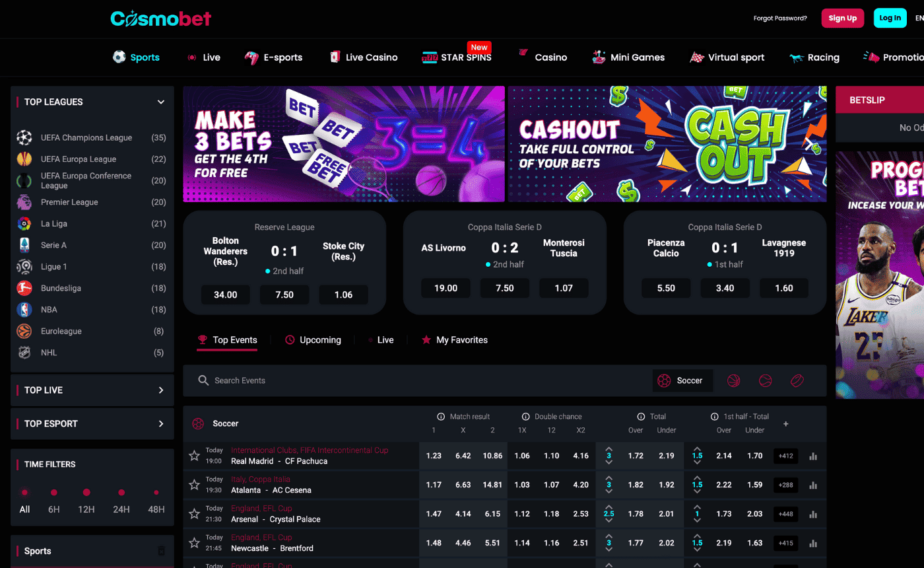
Task: Raise the Total line in Real Madrid row
Action: [609, 448]
